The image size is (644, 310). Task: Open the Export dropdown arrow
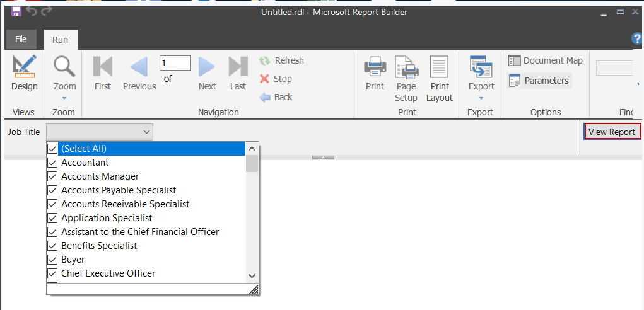pyautogui.click(x=481, y=98)
